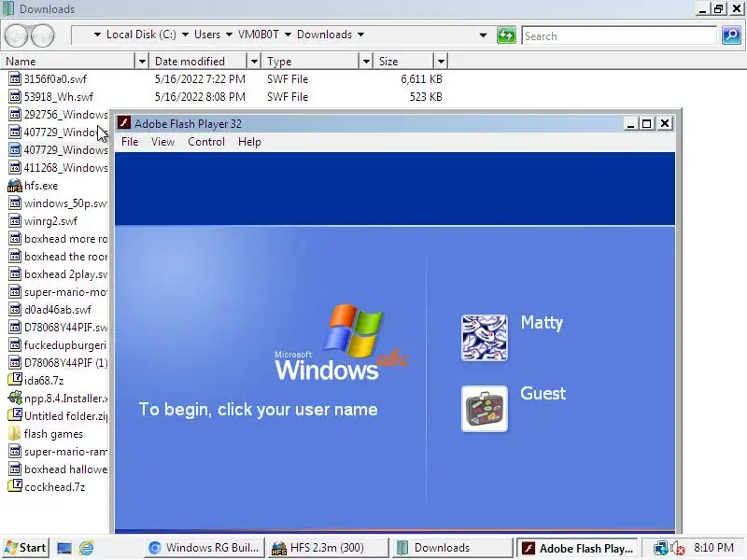Click into the Search input field
The width and height of the screenshot is (747, 560).
(x=619, y=35)
